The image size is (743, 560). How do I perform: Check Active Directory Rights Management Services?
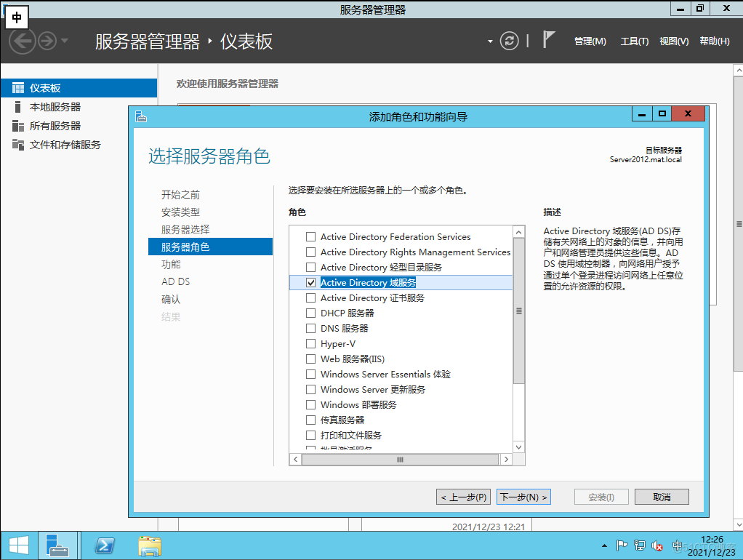coord(311,252)
